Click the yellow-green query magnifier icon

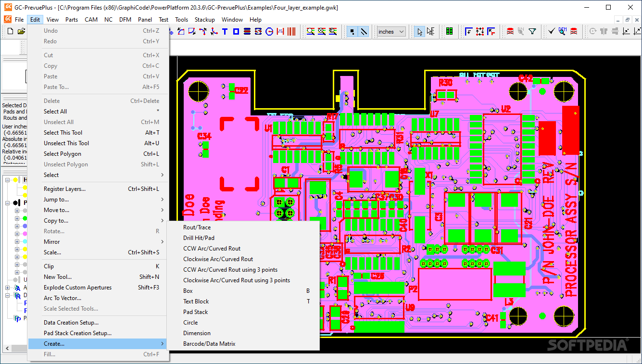click(x=311, y=31)
